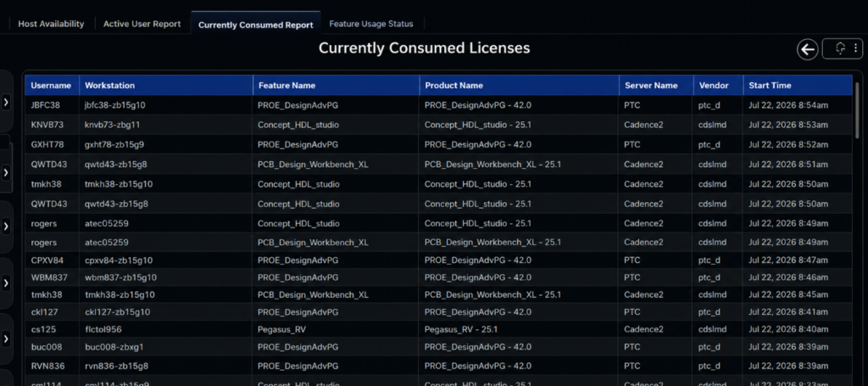Select username GXHT78
868x386 pixels.
pos(47,144)
